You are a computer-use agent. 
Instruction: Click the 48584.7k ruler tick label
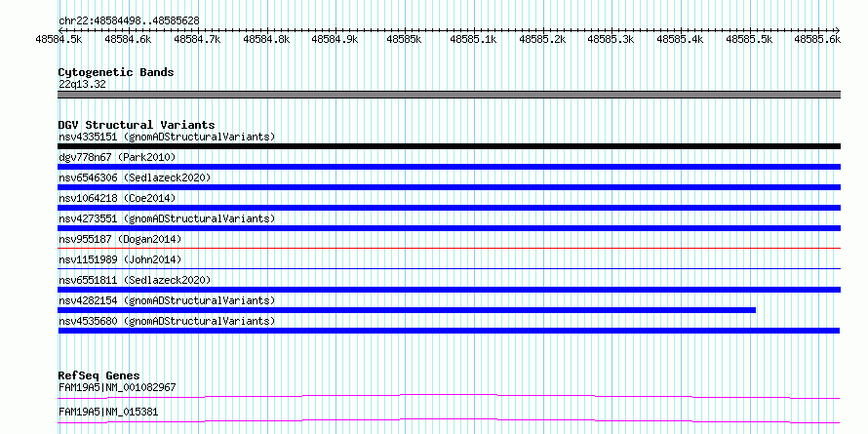tap(197, 39)
